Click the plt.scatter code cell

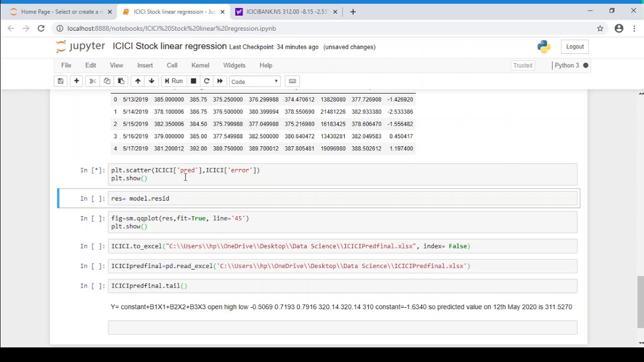pyautogui.click(x=342, y=174)
